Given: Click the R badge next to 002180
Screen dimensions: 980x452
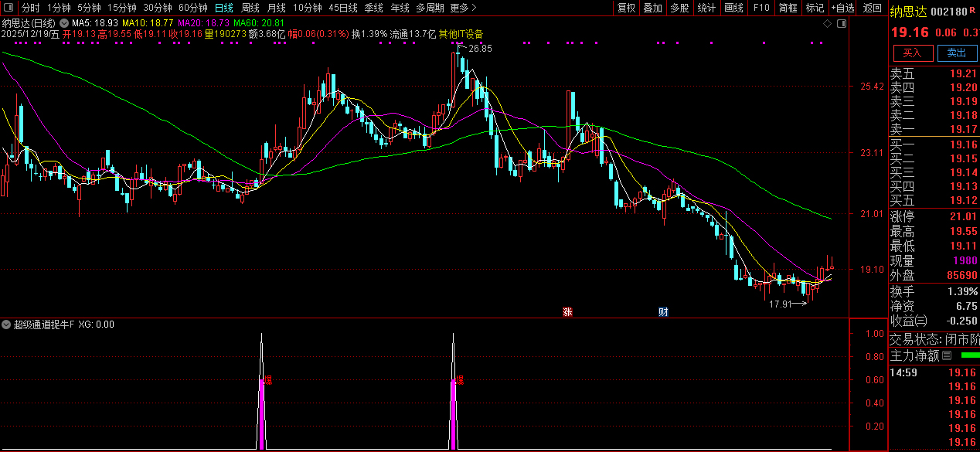Looking at the screenshot, I should pyautogui.click(x=972, y=12).
